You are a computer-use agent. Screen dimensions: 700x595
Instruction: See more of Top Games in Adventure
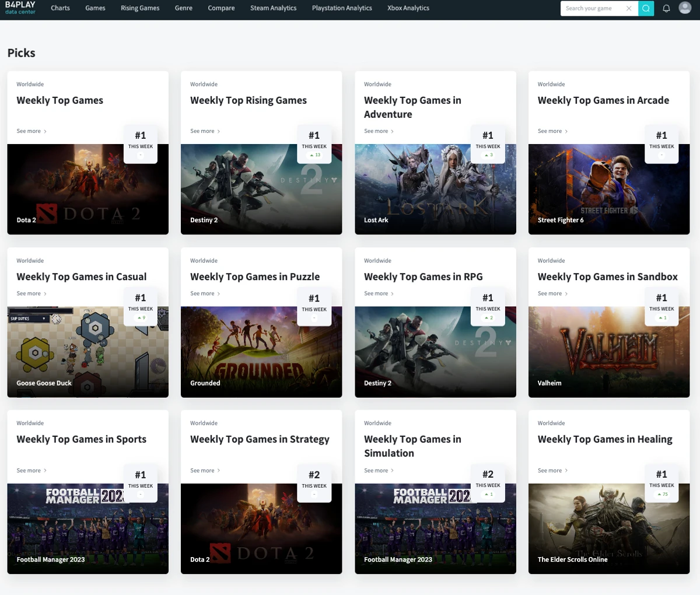coord(379,131)
